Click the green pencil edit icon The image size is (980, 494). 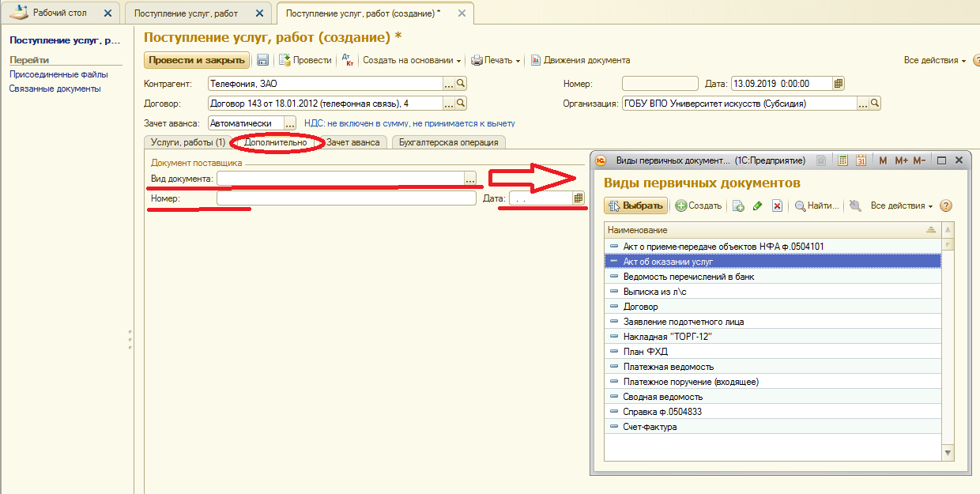click(x=757, y=206)
